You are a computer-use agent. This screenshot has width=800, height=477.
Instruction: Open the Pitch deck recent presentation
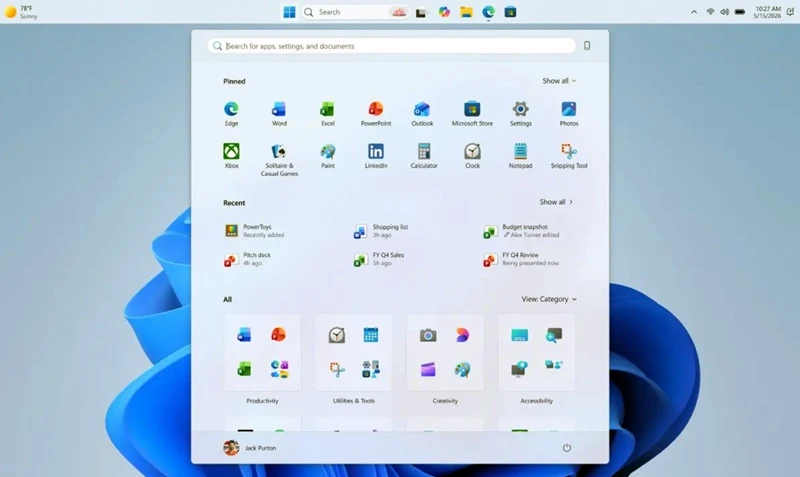pos(248,259)
